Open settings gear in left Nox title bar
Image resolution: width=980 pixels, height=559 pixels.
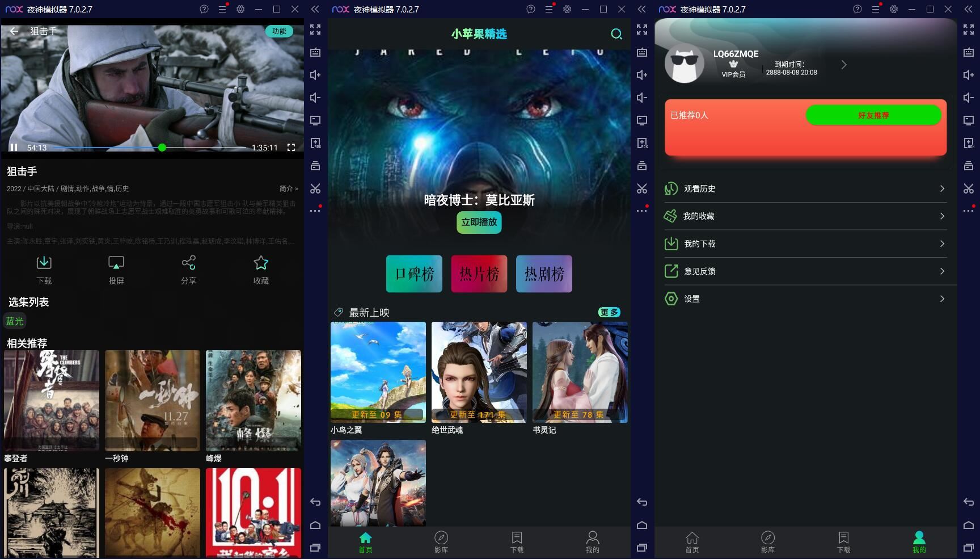click(240, 9)
